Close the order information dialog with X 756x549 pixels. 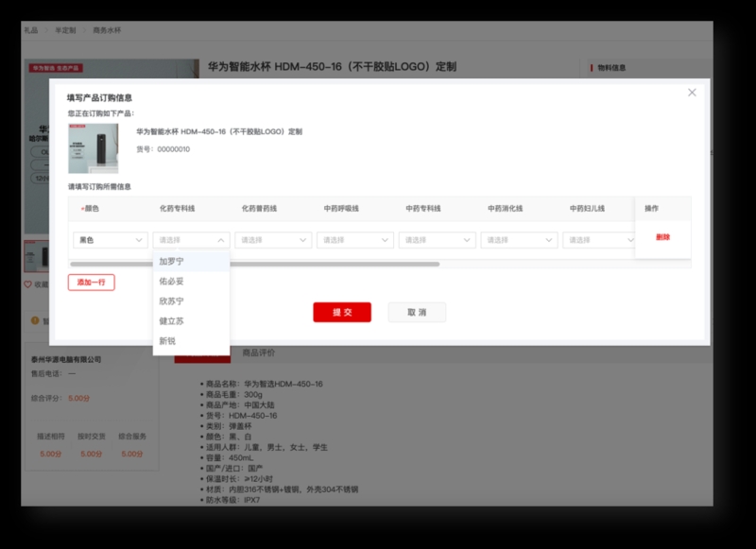pos(692,92)
